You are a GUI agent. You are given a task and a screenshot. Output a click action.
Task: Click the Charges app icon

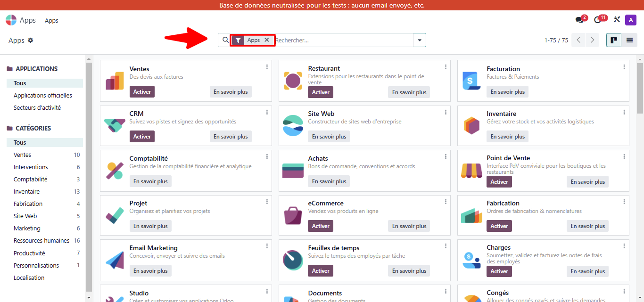[x=471, y=260]
